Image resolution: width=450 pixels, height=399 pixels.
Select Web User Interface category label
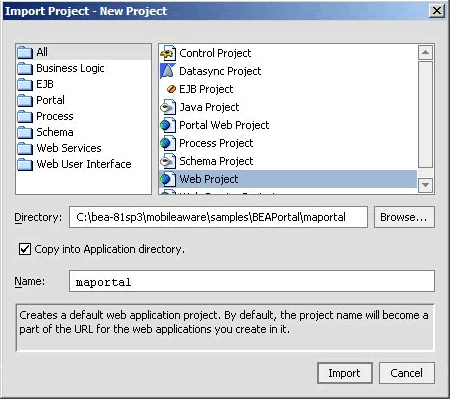84,164
